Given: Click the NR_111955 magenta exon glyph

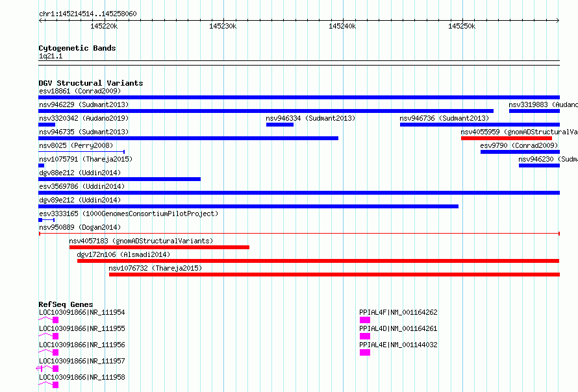Looking at the screenshot, I should click(x=56, y=336).
